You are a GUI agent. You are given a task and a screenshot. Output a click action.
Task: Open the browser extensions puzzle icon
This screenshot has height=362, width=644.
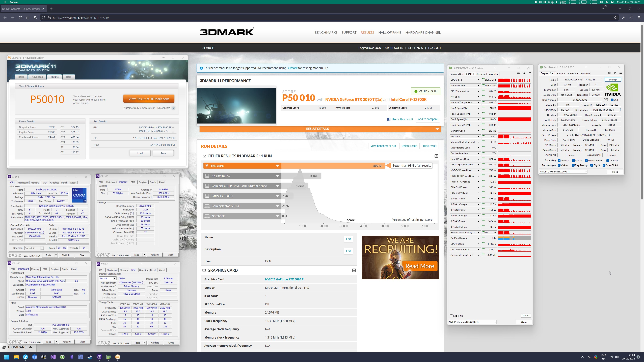(x=631, y=17)
